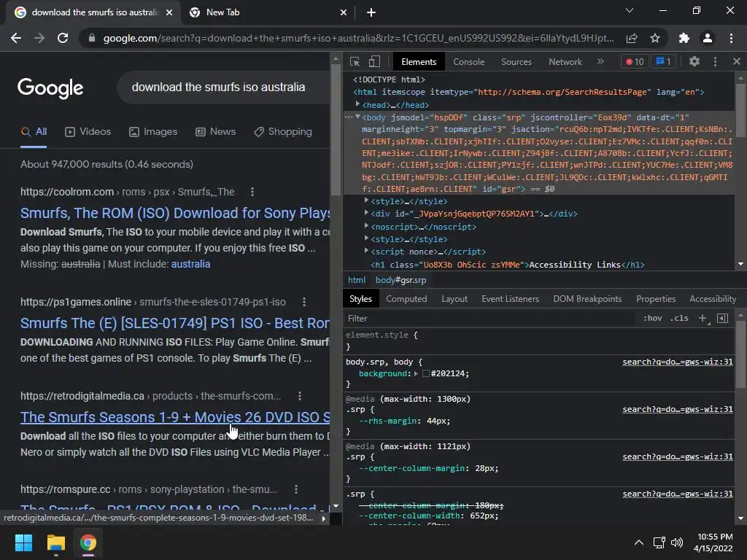The height and width of the screenshot is (560, 747).
Task: Click the styles Filter input field
Action: pyautogui.click(x=491, y=319)
